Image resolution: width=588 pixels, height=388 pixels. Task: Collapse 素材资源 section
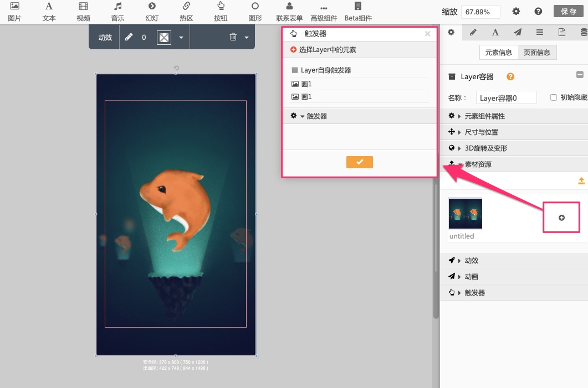(514, 164)
